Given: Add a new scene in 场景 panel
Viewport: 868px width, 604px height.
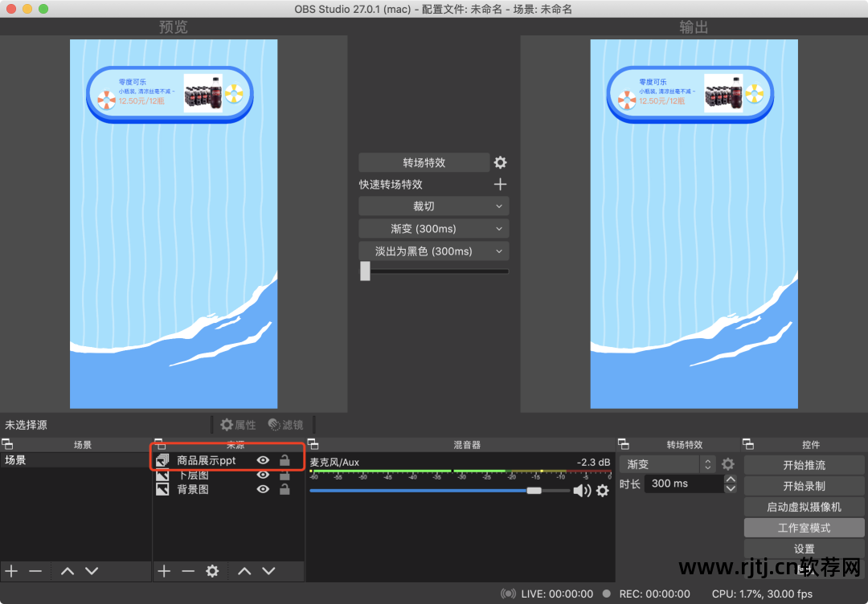Looking at the screenshot, I should [x=11, y=571].
